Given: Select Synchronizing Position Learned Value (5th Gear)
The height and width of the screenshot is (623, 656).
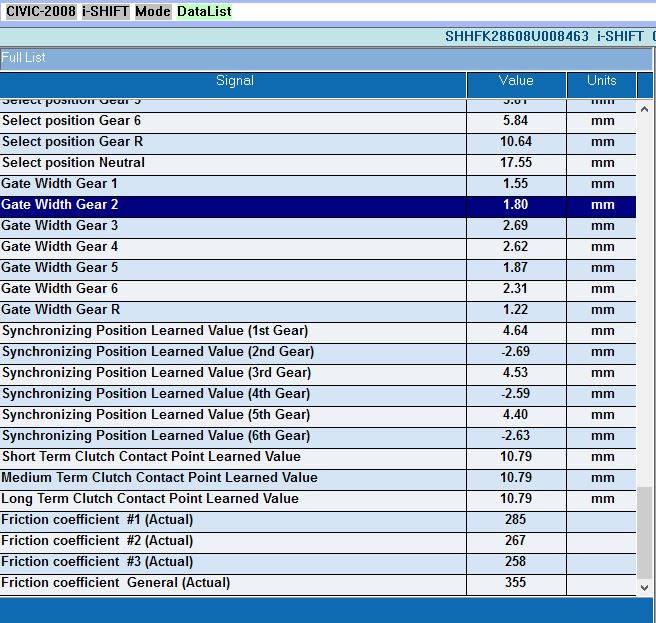Looking at the screenshot, I should 318,416.
